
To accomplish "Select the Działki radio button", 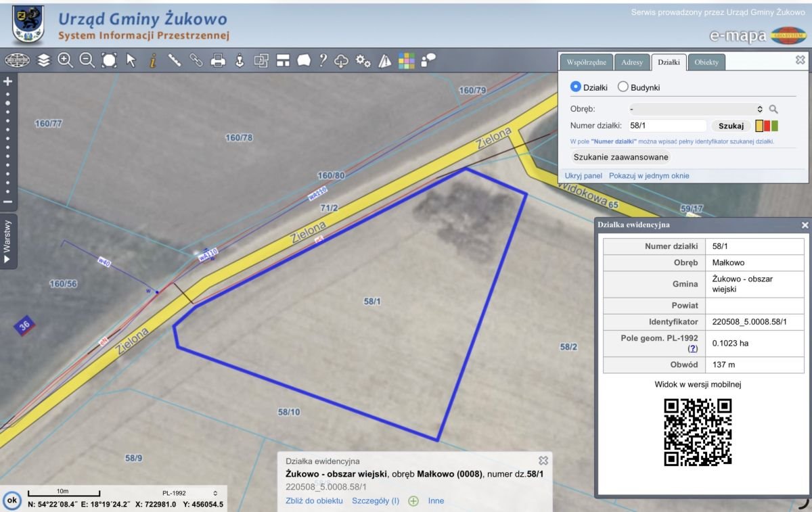I will 576,87.
